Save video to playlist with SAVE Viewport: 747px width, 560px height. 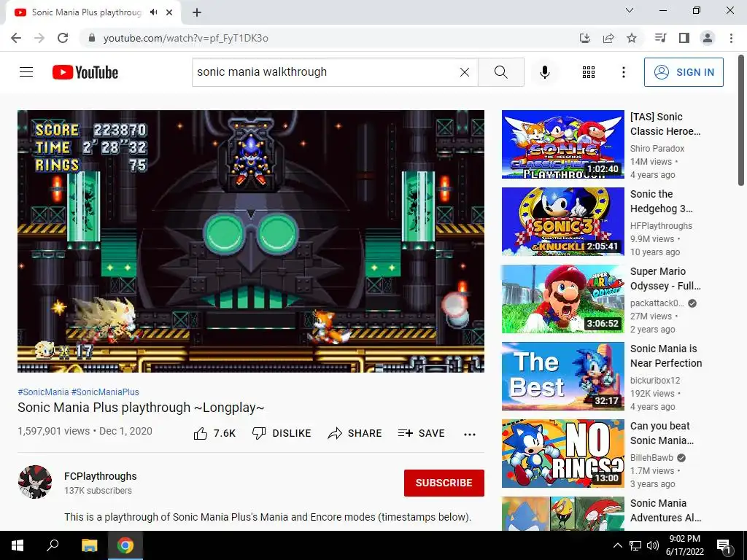(x=421, y=433)
